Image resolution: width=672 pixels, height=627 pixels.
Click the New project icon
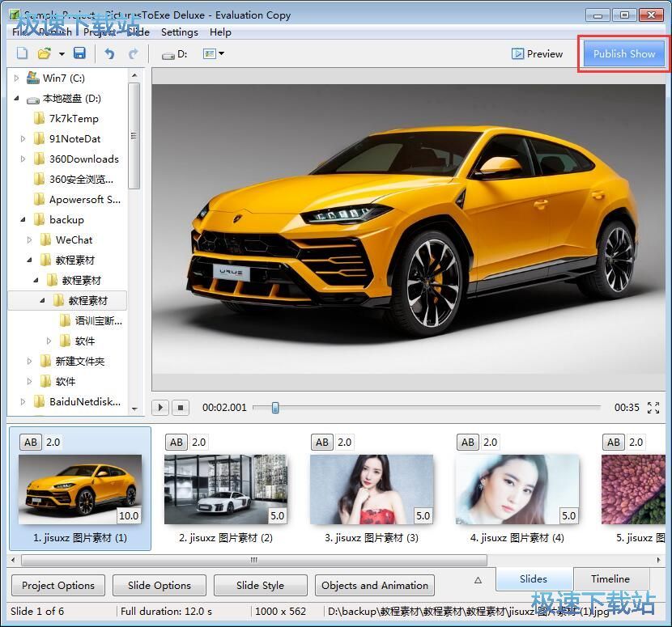click(22, 53)
